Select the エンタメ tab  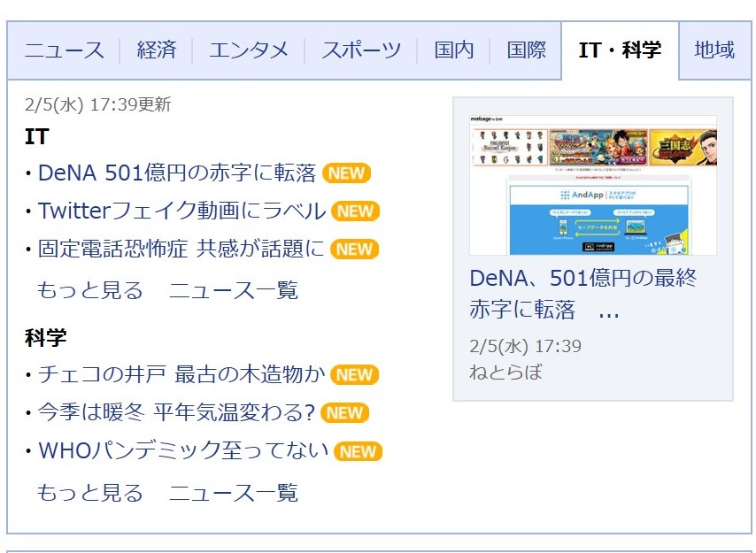(x=249, y=50)
